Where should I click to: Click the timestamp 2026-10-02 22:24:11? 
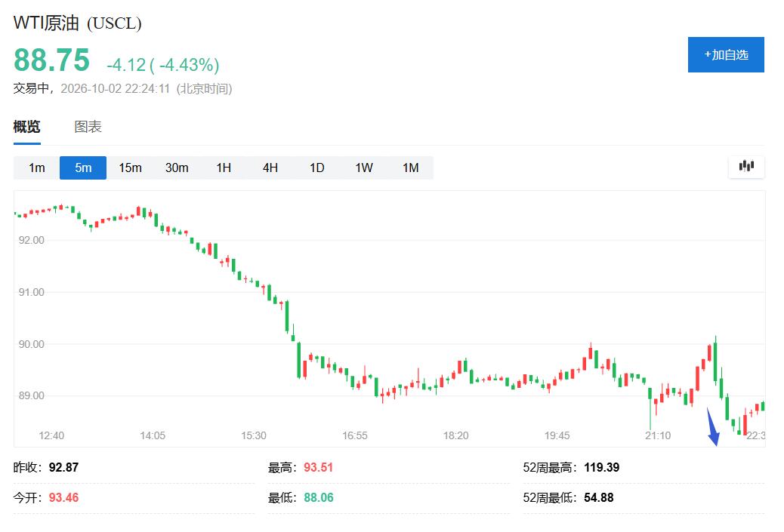coord(116,89)
